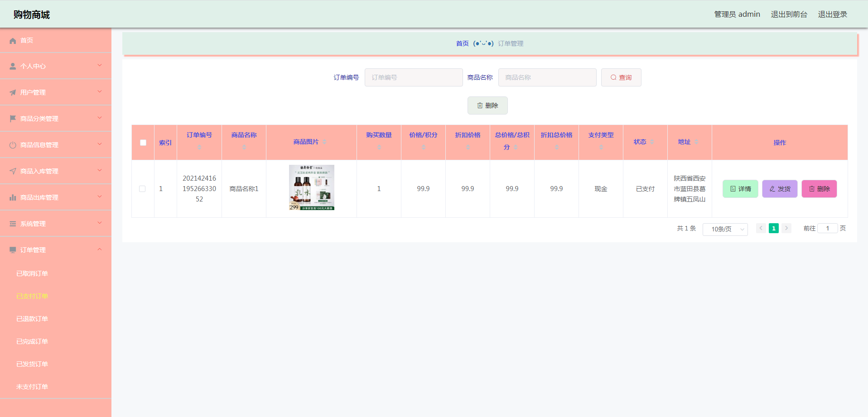
Task: Check the checkbox for order row 1
Action: pos(142,189)
